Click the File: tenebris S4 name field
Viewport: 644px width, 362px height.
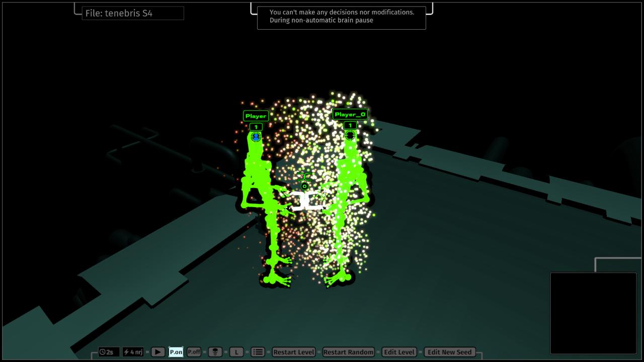pyautogui.click(x=133, y=13)
